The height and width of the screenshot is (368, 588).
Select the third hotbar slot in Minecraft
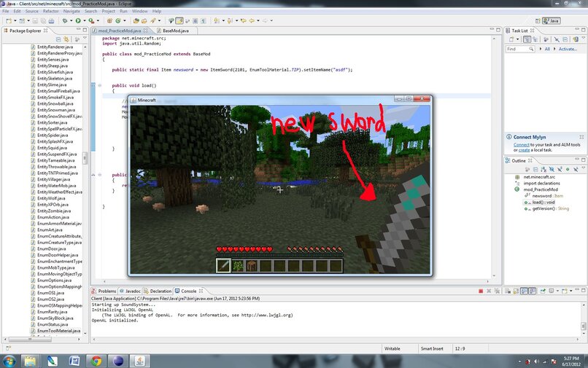coord(252,266)
